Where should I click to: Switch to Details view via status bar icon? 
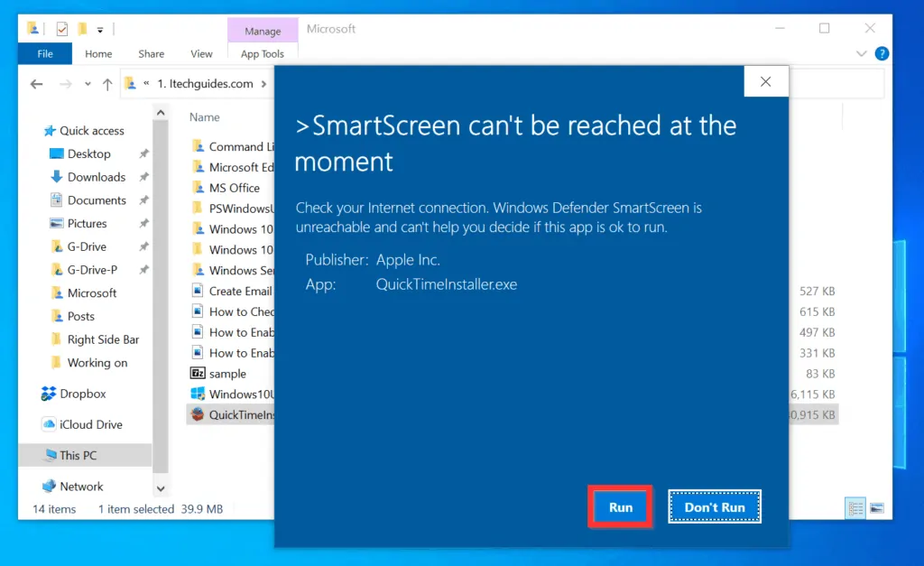855,508
